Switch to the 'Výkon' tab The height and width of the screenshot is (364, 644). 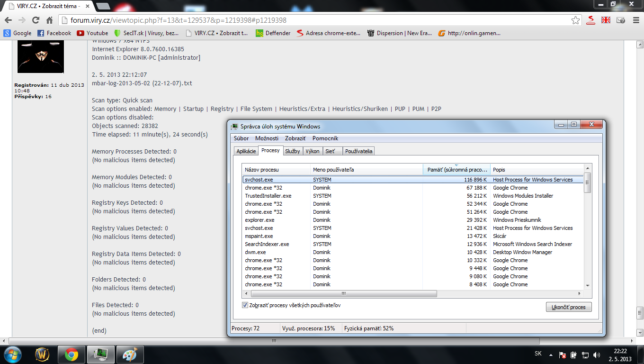[x=312, y=151]
